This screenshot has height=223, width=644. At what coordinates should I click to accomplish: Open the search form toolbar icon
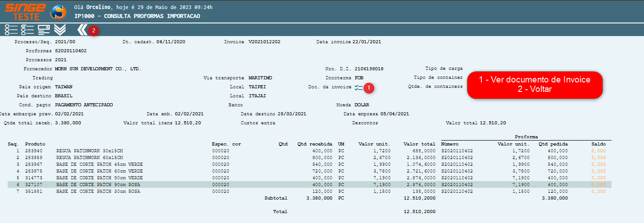pyautogui.click(x=44, y=30)
